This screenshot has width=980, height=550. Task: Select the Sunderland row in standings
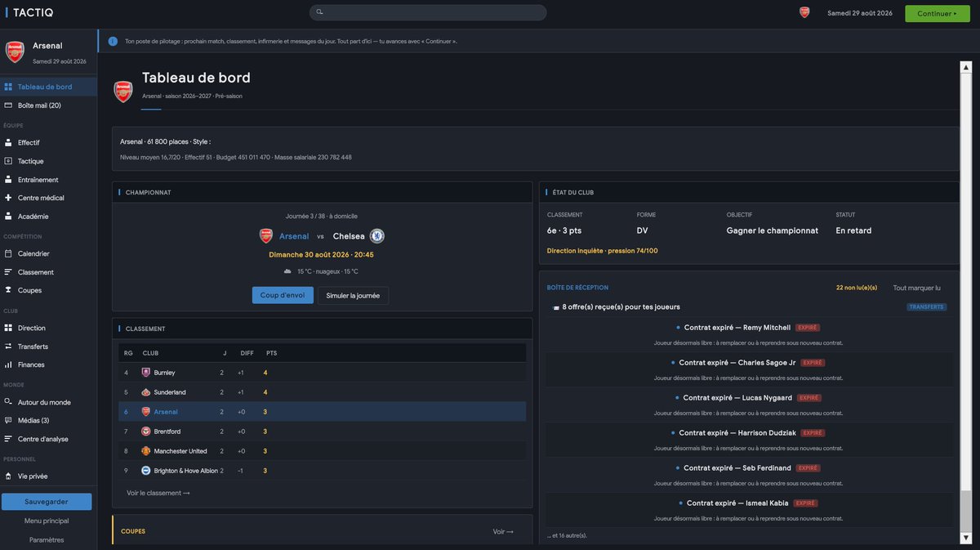(322, 392)
